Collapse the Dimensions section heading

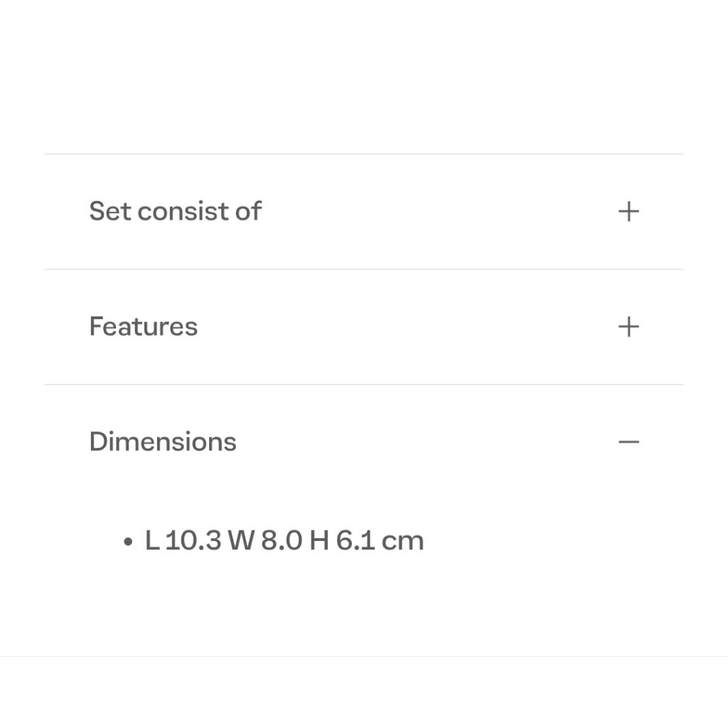pos(163,441)
